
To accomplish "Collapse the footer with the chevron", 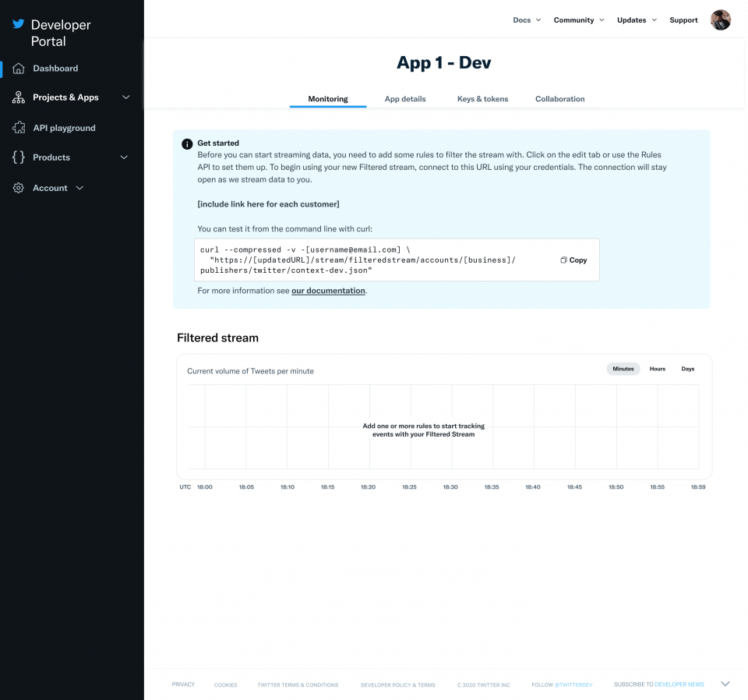I will 725,684.
